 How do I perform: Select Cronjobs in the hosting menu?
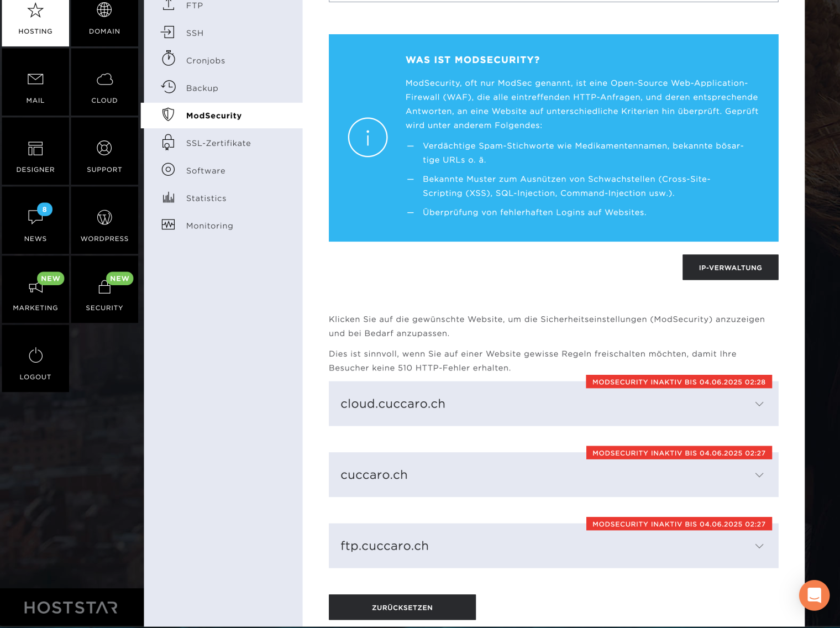pos(205,61)
